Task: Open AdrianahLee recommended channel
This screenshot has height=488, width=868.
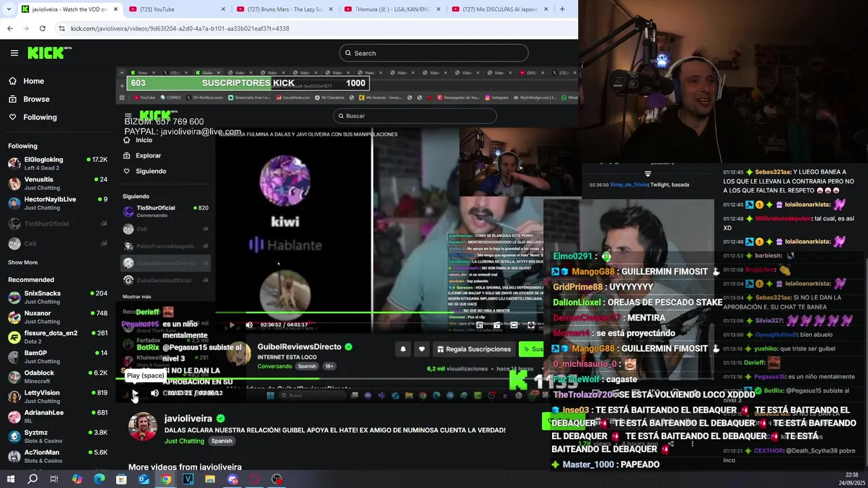Action: point(58,416)
